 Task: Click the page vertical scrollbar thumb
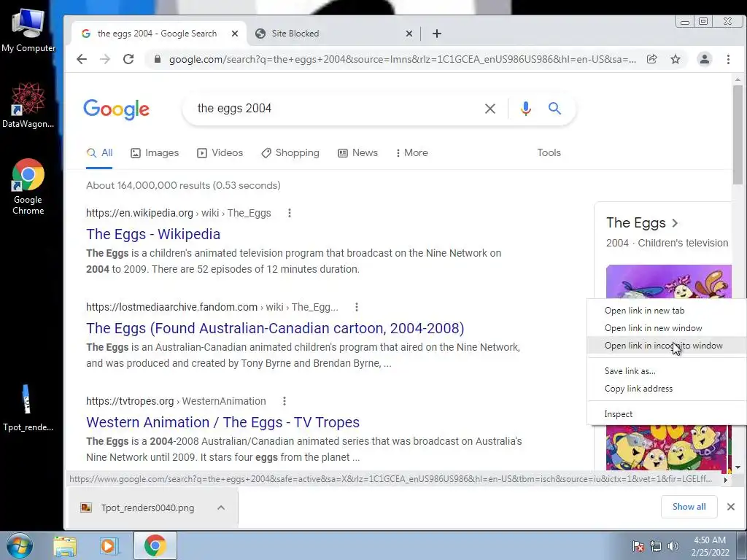click(738, 135)
